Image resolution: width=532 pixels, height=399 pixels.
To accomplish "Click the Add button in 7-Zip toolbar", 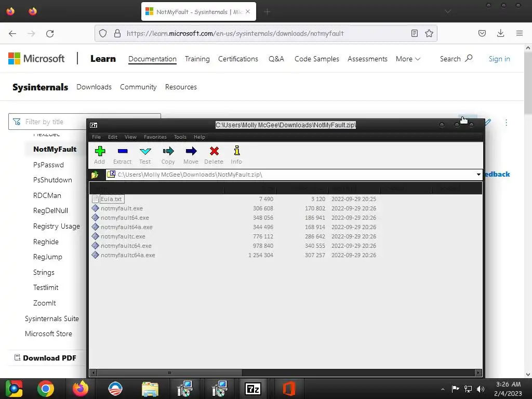I will click(x=100, y=155).
